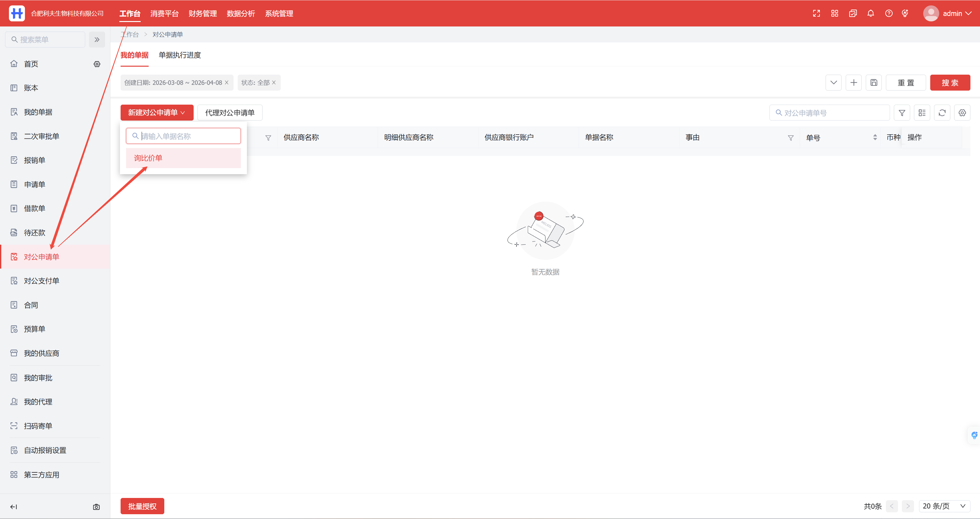Click the 搜索 button
Viewport: 980px width, 519px height.
click(x=950, y=83)
